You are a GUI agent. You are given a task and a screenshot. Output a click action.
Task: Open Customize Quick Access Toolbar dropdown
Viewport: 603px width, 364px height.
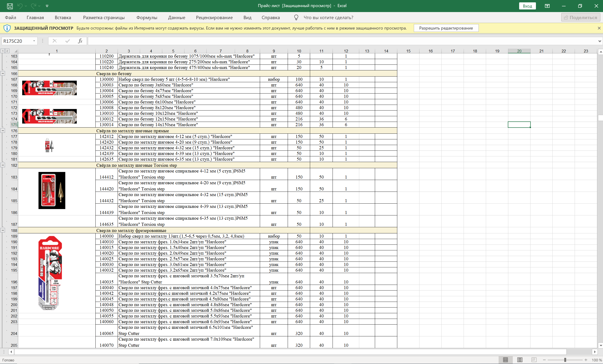47,6
